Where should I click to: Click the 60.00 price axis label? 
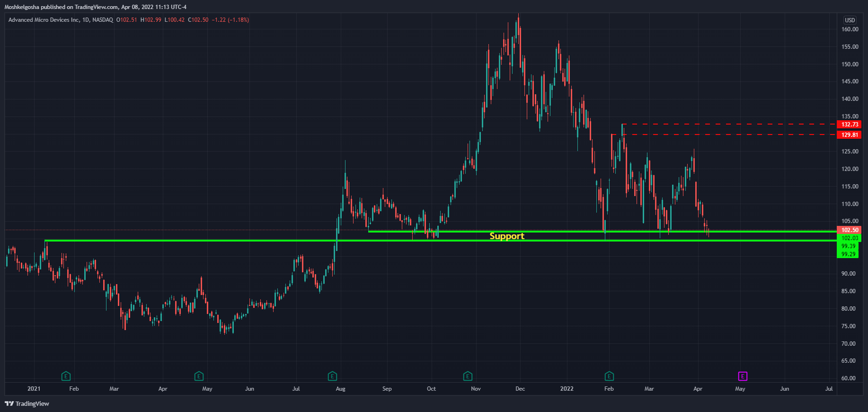(849, 378)
